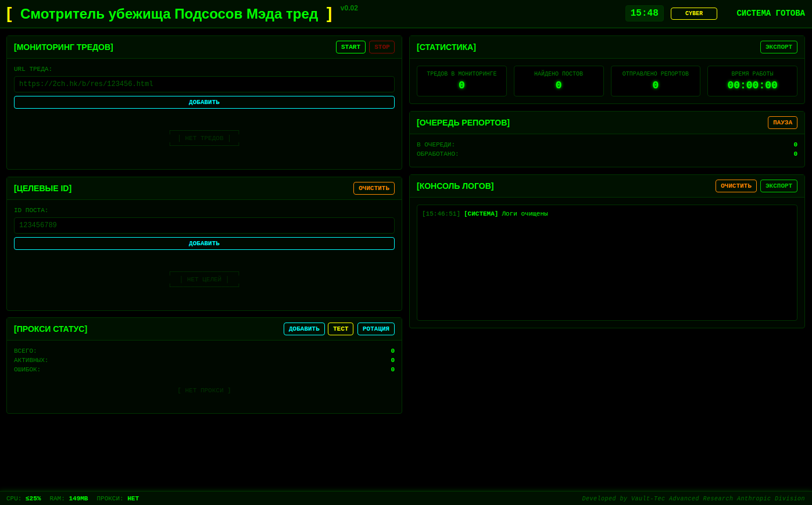Viewport: 812px width, 505px height.
Task: Click the НЕТ ПРОКСИ placeholder
Action: [204, 391]
